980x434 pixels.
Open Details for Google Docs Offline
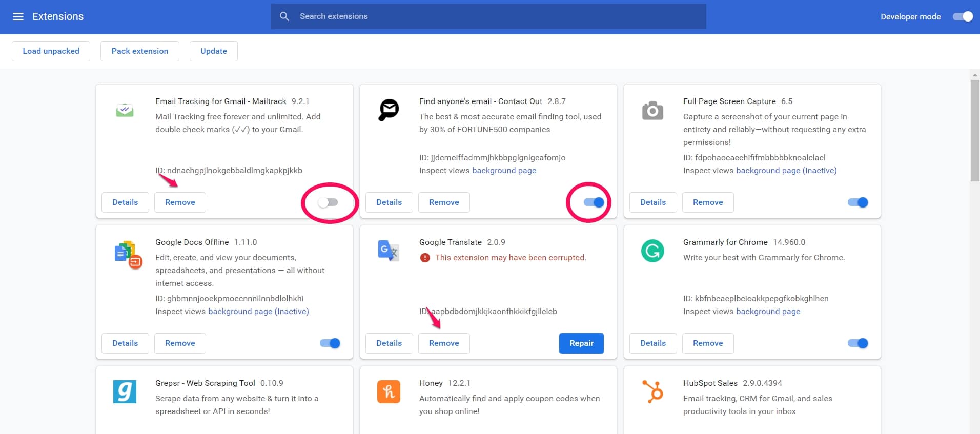(x=125, y=343)
